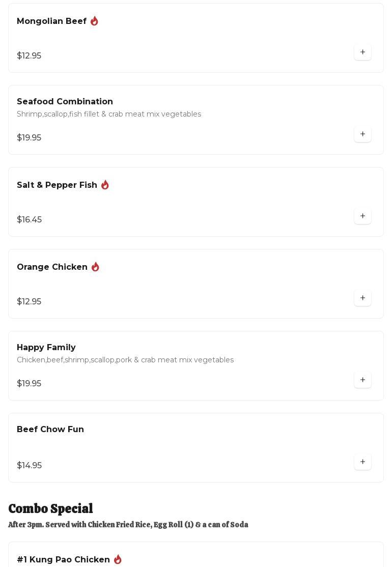Click the flame icon next to Orange Chicken
The width and height of the screenshot is (392, 567).
[95, 267]
